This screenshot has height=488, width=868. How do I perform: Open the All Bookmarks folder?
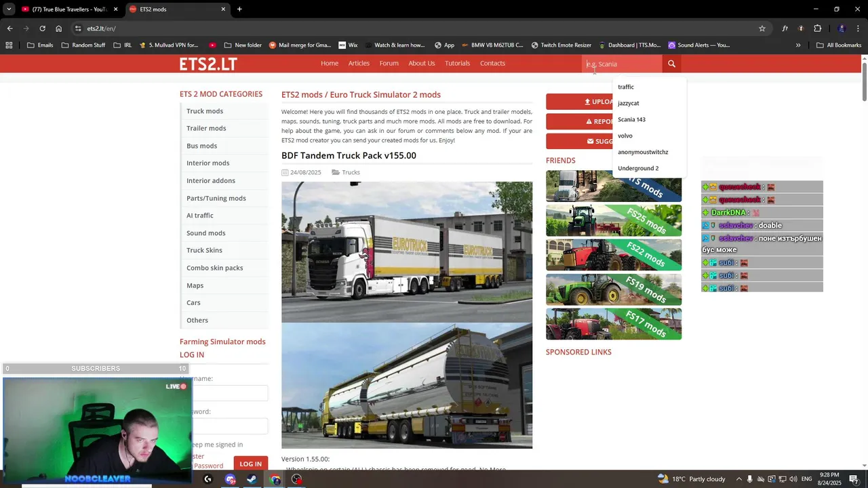click(839, 45)
